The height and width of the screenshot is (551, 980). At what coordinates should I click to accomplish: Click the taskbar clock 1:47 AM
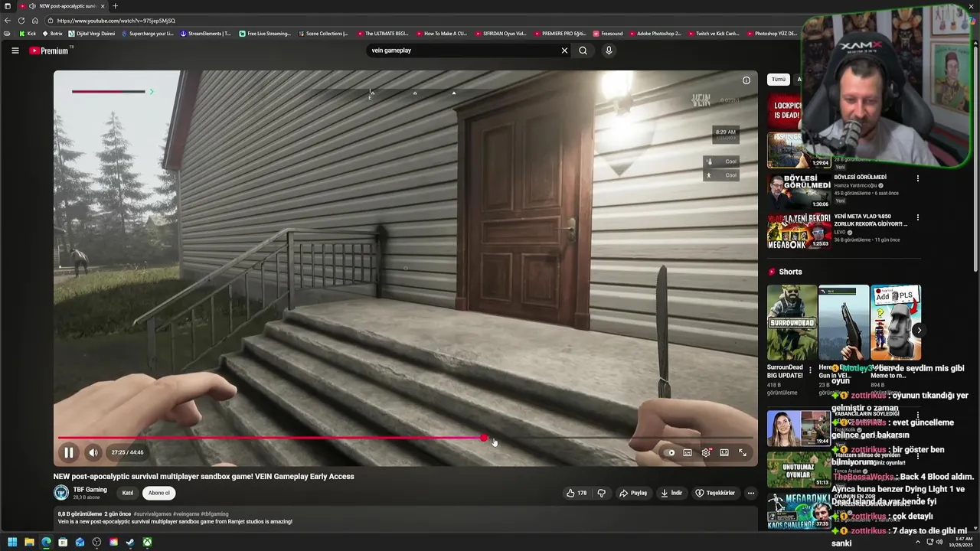[962, 543]
